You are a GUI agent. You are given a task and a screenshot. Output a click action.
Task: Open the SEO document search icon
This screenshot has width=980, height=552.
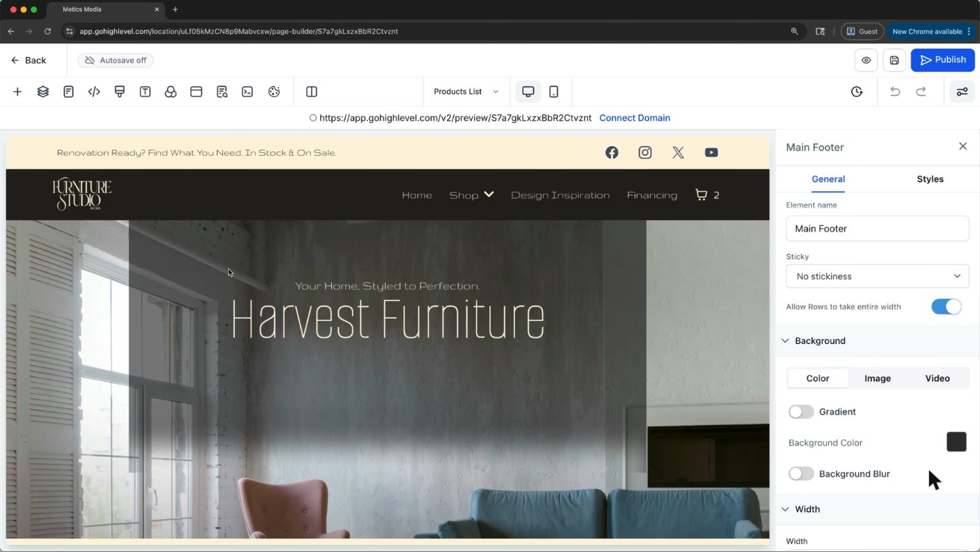point(222,92)
